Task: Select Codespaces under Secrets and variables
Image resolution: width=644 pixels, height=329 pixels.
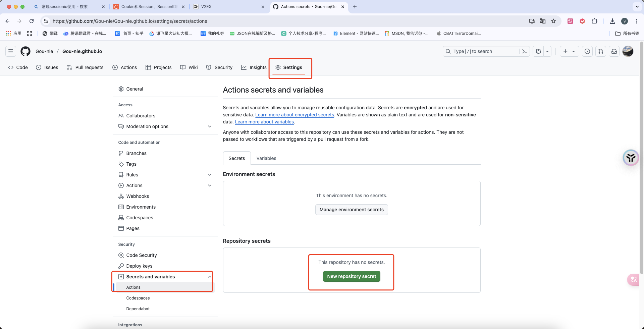Action: (x=165, y=298)
